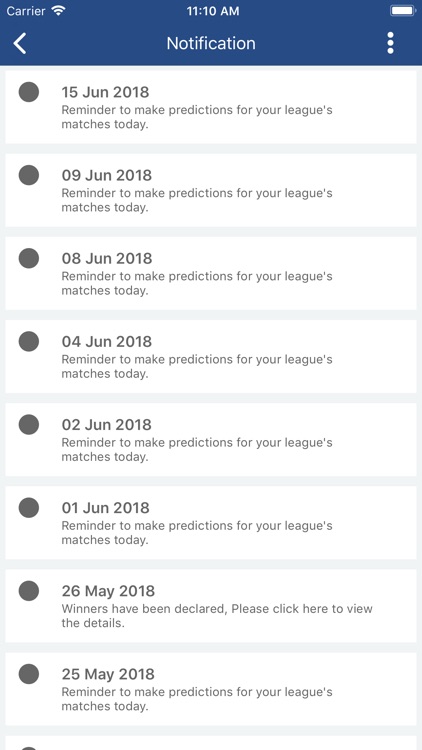Tap the back arrow icon

[20, 44]
